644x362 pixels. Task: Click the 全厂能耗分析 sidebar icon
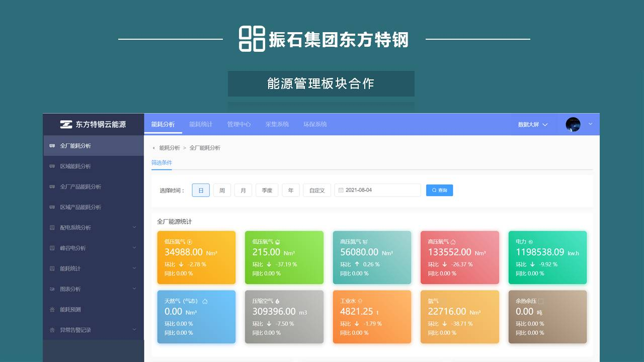52,146
